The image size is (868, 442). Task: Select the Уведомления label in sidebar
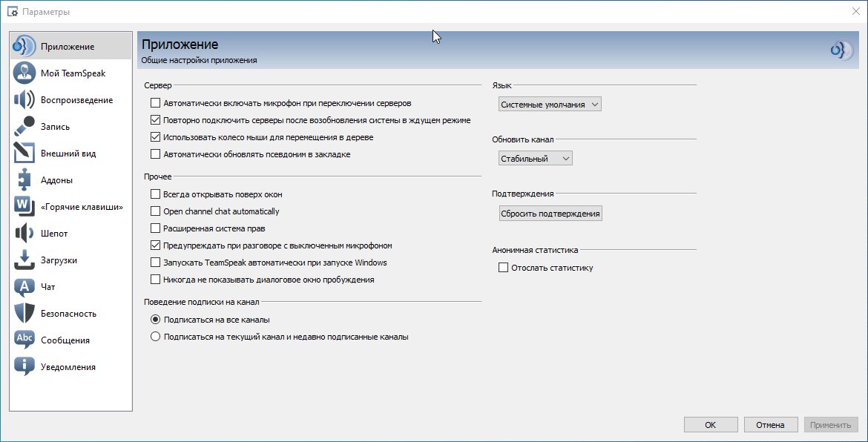(x=68, y=367)
